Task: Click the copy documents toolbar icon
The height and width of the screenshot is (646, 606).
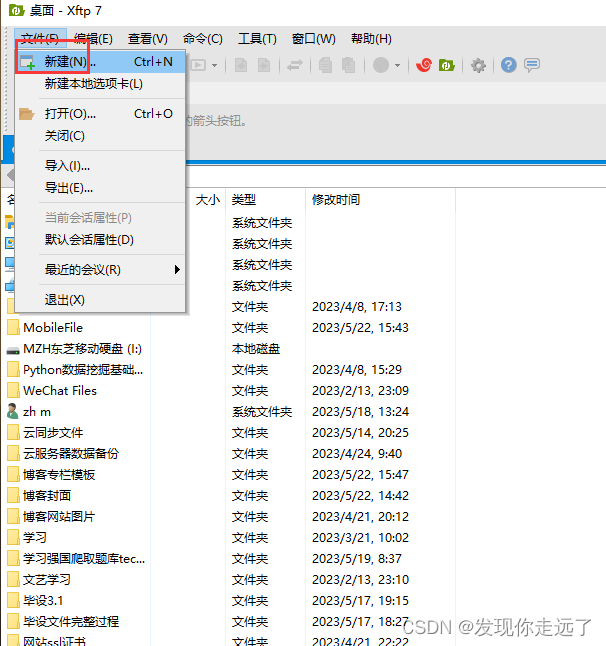Action: (325, 65)
